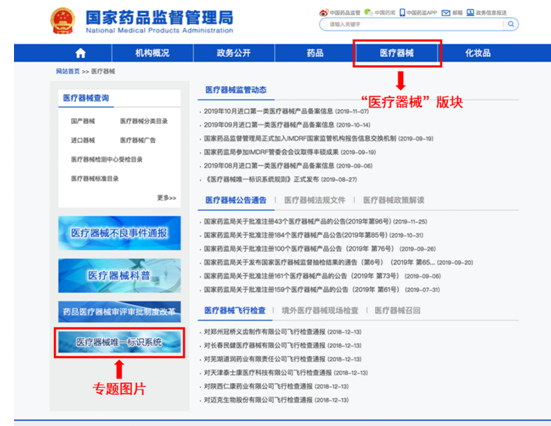Open the 医疗器械科普 banner image
This screenshot has height=426, width=551.
(x=119, y=276)
